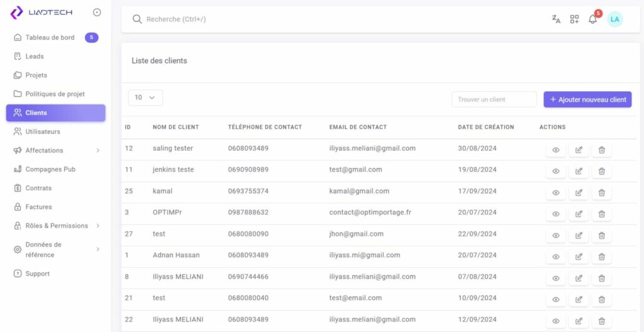Click the Liadtech logo

click(42, 12)
